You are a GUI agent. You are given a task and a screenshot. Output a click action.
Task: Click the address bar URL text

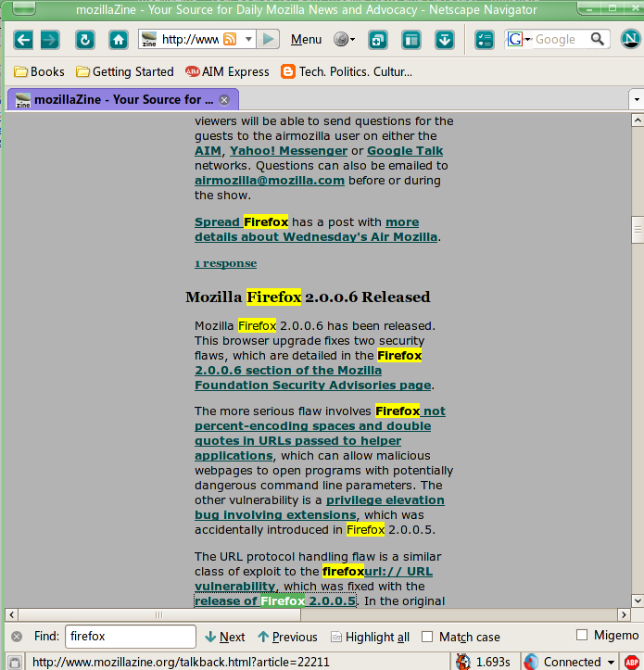[x=190, y=40]
